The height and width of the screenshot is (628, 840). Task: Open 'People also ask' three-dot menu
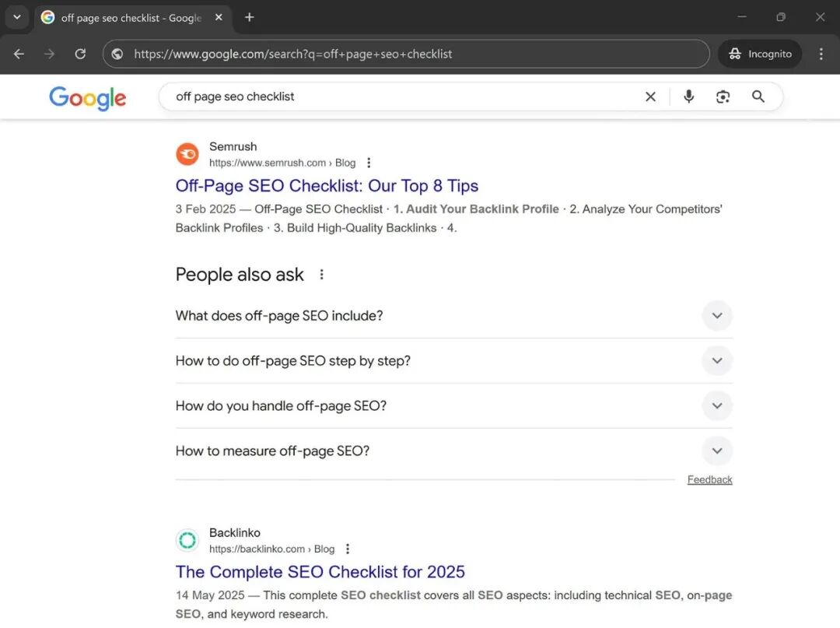(321, 275)
